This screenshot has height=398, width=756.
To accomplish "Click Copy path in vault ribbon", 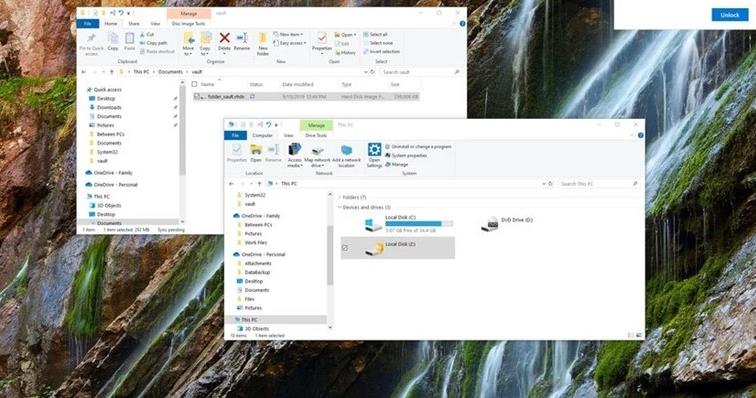I will (153, 43).
